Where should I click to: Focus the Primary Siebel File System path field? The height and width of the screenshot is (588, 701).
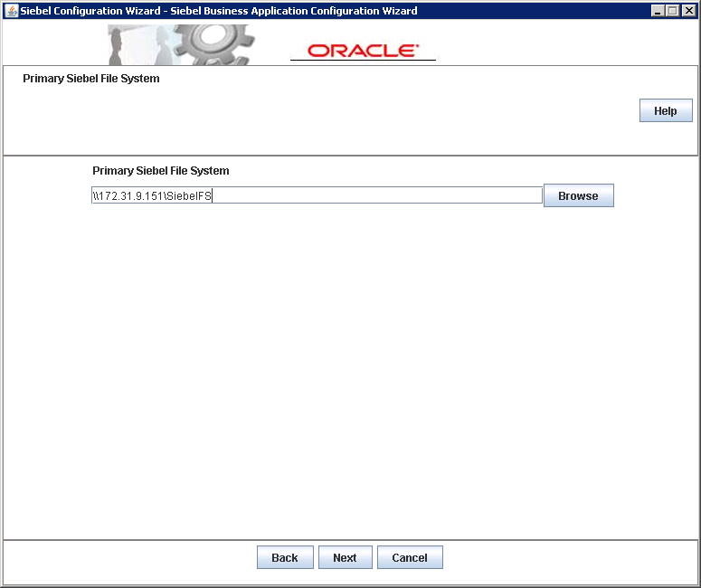[x=317, y=195]
